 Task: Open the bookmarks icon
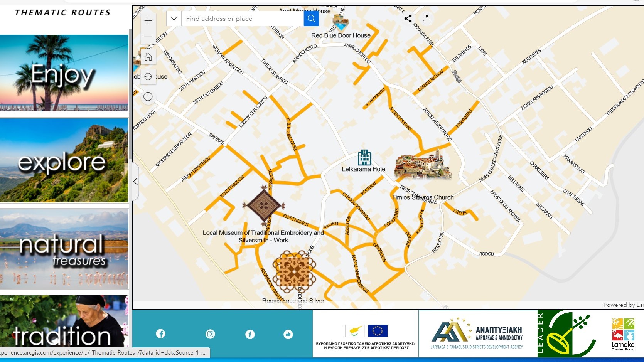(x=426, y=18)
